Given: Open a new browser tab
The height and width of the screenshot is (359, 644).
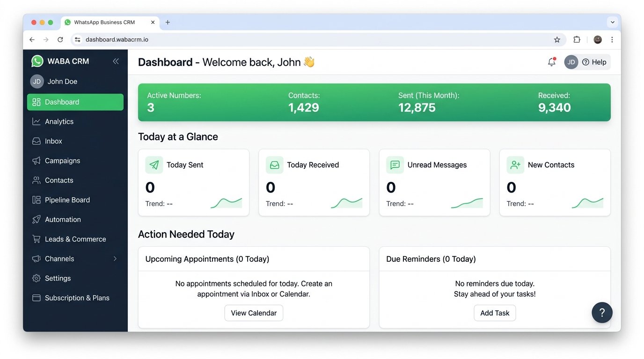Looking at the screenshot, I should 168,22.
